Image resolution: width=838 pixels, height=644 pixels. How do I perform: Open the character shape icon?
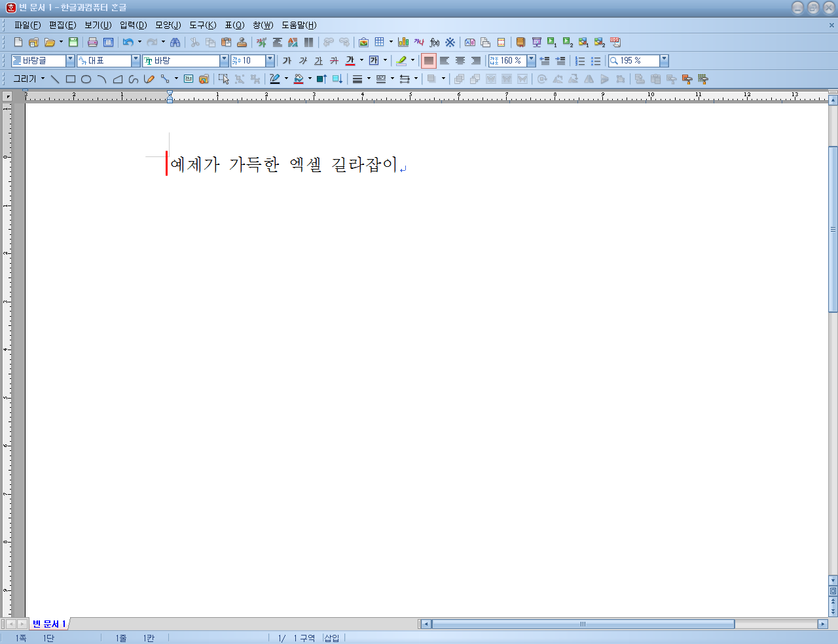pyautogui.click(x=261, y=42)
